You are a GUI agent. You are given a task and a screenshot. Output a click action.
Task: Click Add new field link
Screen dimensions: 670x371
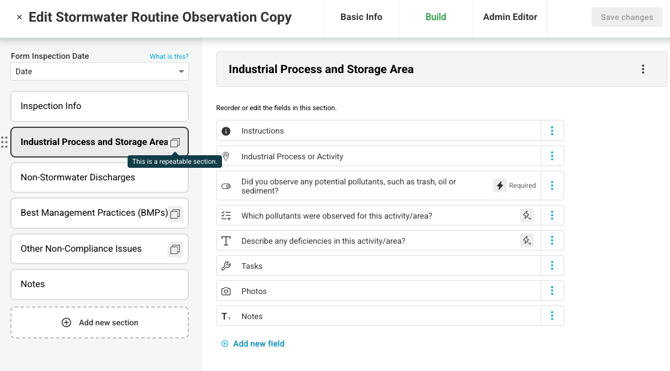click(x=253, y=344)
